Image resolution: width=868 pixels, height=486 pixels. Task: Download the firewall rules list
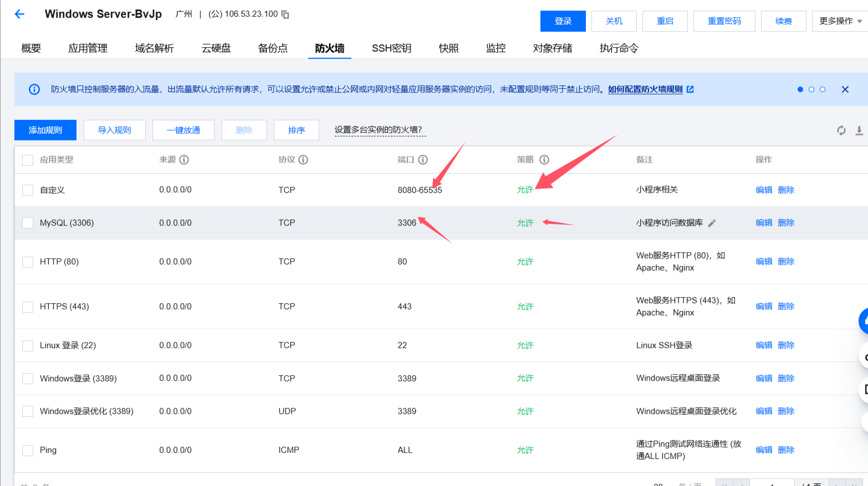pyautogui.click(x=859, y=130)
